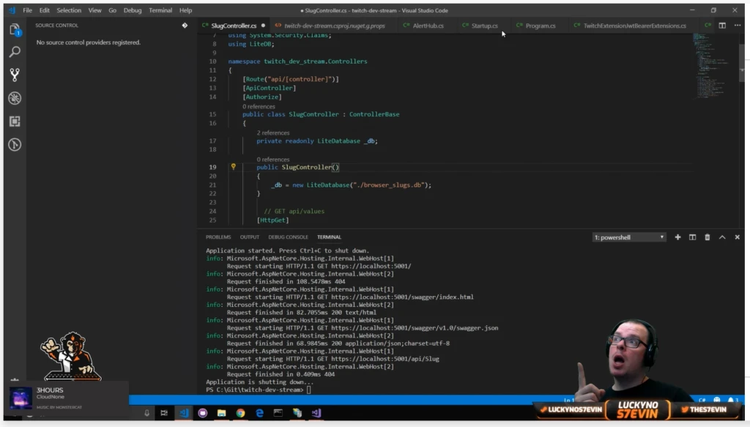Open the powershell terminal selector dropdown

tap(629, 237)
